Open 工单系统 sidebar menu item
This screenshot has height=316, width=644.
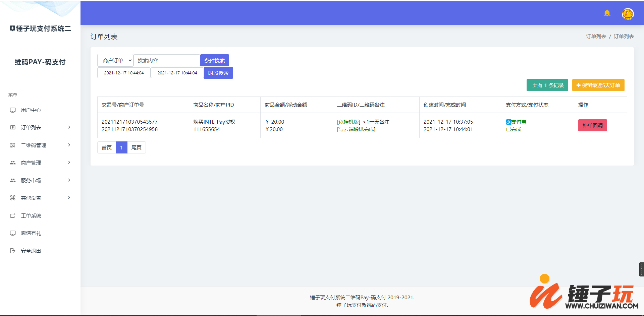(31, 215)
